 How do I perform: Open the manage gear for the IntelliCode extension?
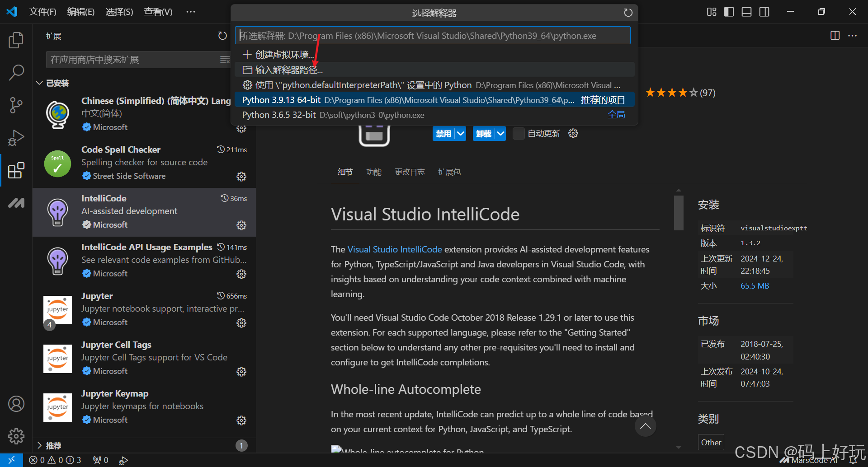pos(241,225)
